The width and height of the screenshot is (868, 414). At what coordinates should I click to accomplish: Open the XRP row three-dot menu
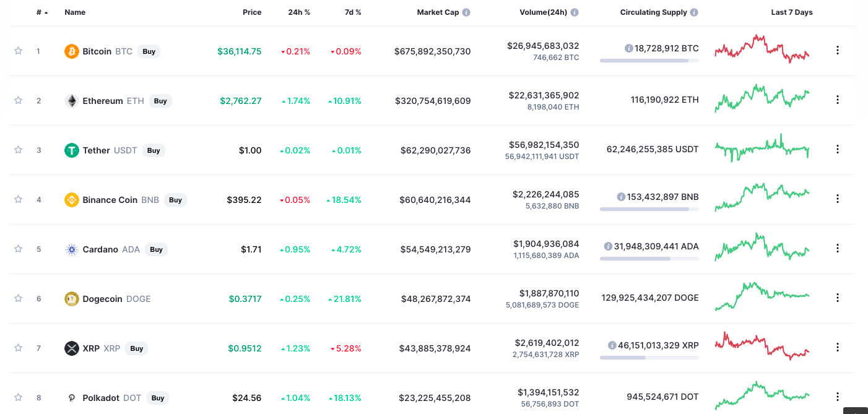coord(838,347)
